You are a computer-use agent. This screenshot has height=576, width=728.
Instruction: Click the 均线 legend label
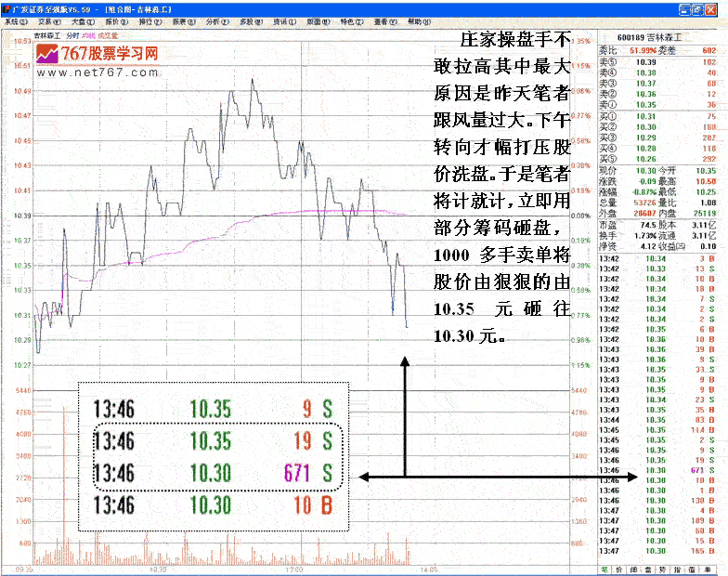pyautogui.click(x=87, y=34)
